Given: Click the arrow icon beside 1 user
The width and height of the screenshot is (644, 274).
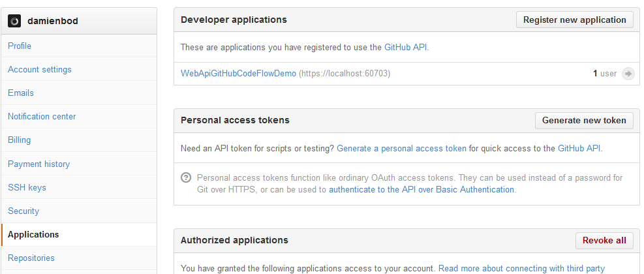Looking at the screenshot, I should [628, 74].
